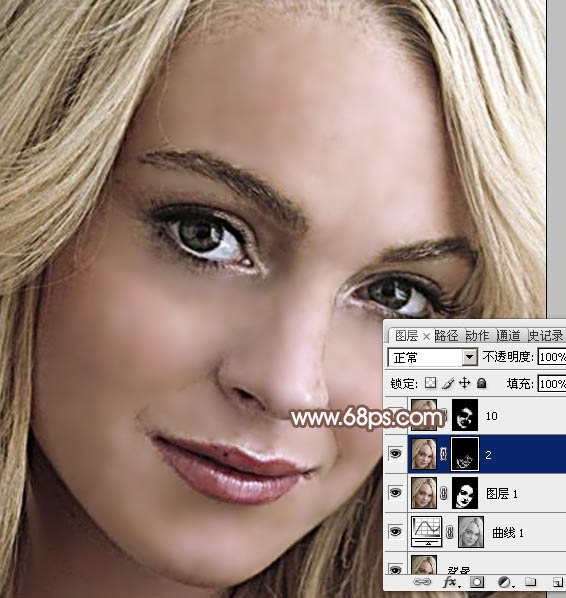The height and width of the screenshot is (598, 566).
Task: Click mask link chain on layer 2
Action: pyautogui.click(x=444, y=453)
